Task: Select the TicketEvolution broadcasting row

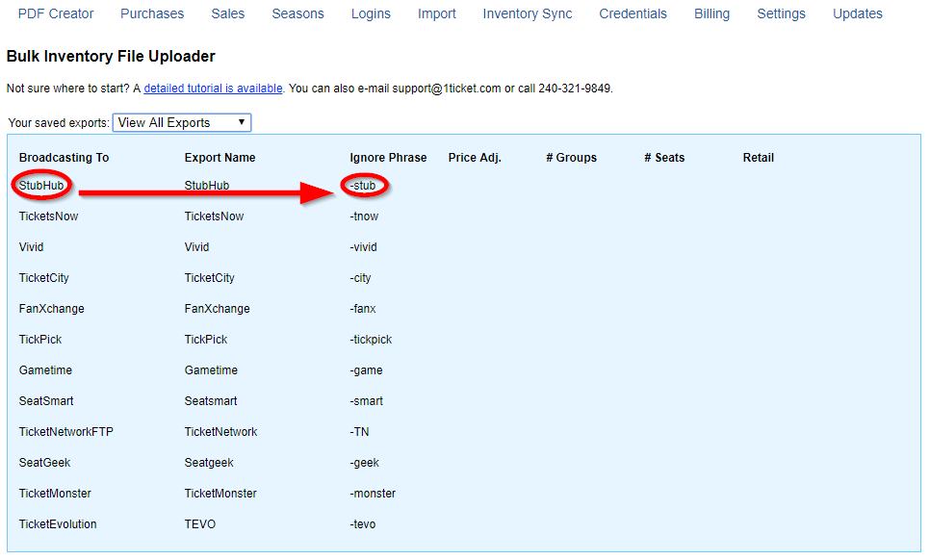Action: (x=58, y=524)
